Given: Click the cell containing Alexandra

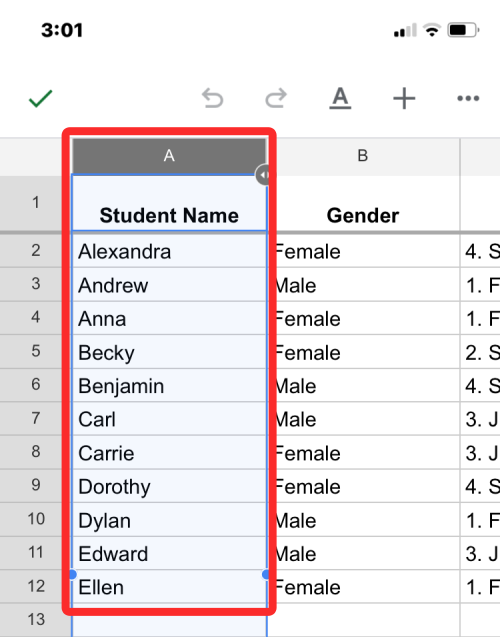Looking at the screenshot, I should tap(169, 251).
